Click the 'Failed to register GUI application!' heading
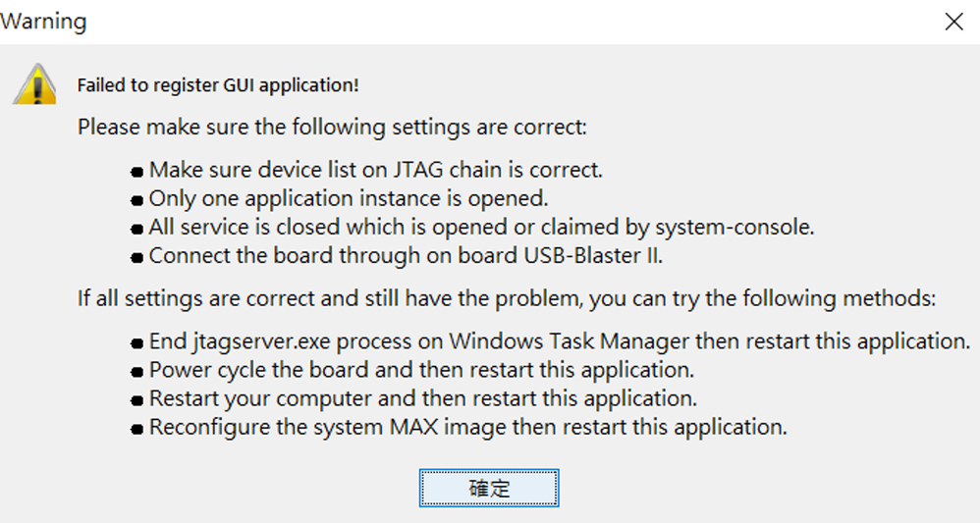The width and height of the screenshot is (980, 523). click(x=218, y=85)
